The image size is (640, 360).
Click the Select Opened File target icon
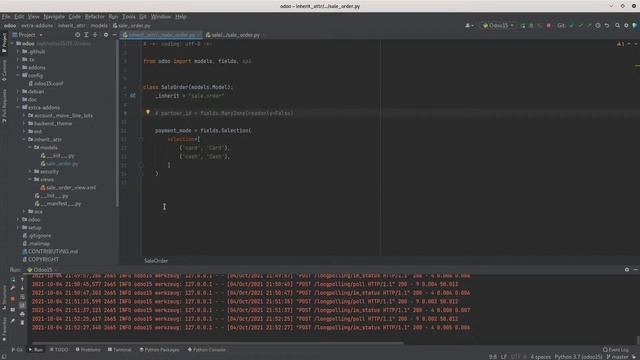point(78,35)
